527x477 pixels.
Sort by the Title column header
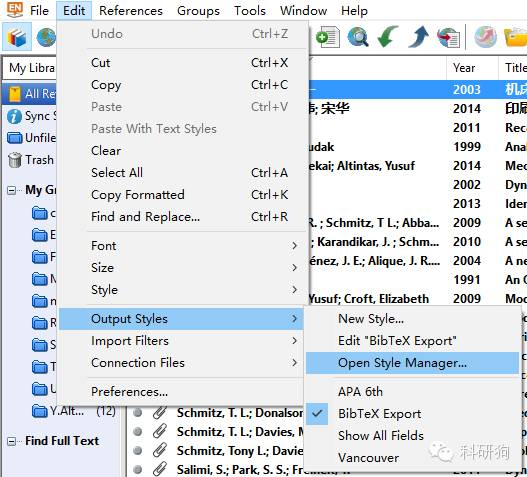pos(513,68)
